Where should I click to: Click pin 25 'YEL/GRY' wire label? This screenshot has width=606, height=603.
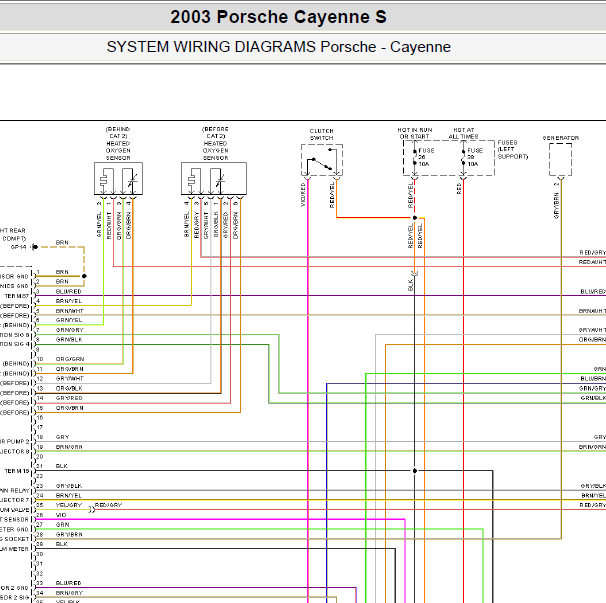click(x=69, y=505)
